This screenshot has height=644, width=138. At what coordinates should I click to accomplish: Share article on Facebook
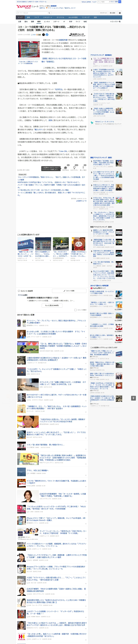(x=47, y=35)
